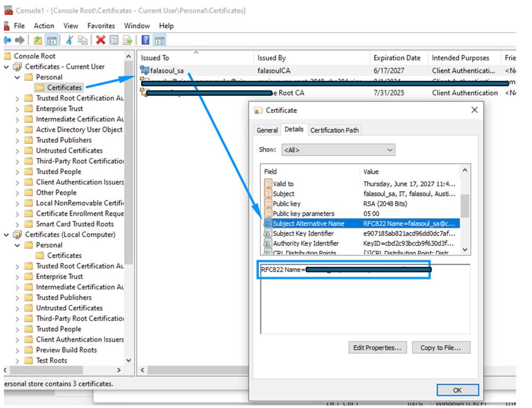Open the Show filter dropdown
The width and height of the screenshot is (532, 408).
(x=338, y=150)
